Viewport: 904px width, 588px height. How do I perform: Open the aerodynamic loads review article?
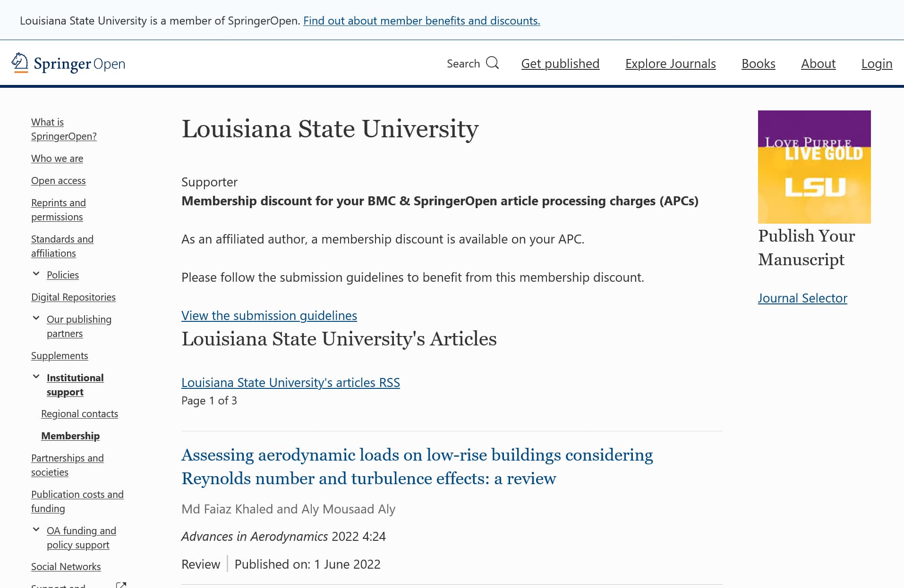click(417, 466)
